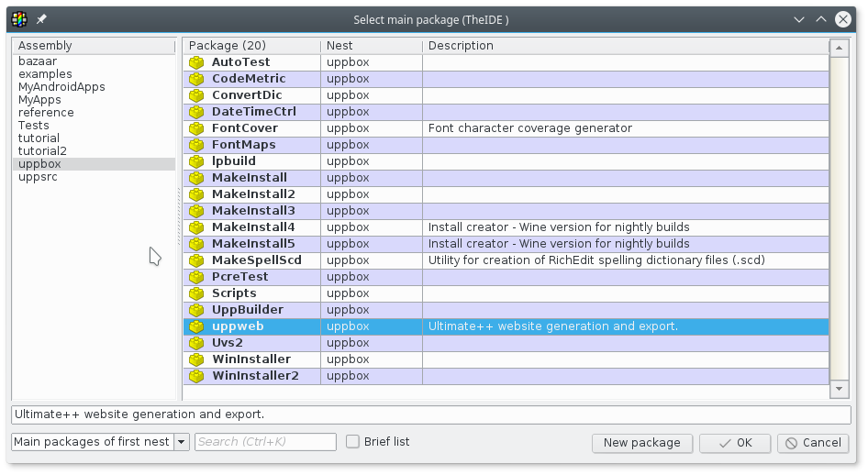Select the uppsrc assembly
868x475 pixels.
(x=38, y=177)
